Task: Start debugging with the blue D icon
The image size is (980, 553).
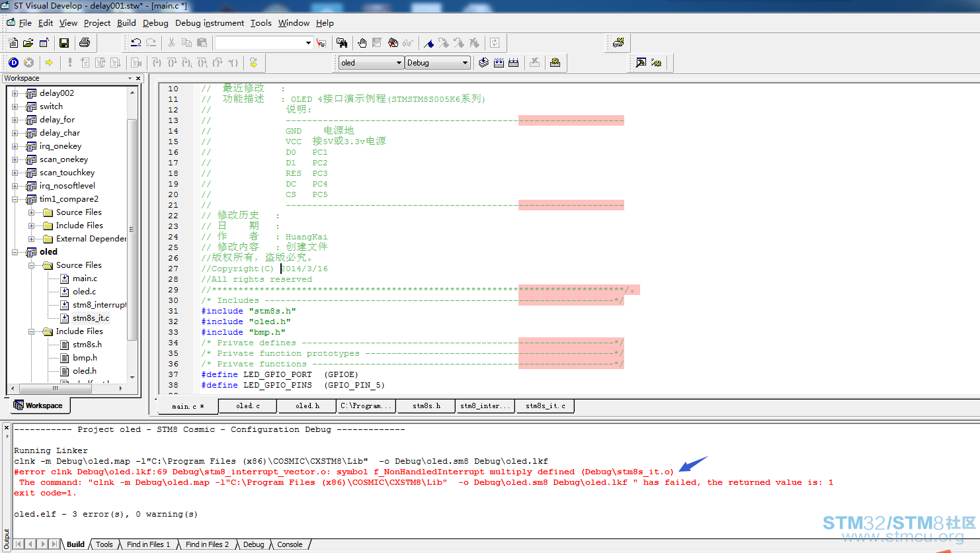Action: (x=13, y=62)
